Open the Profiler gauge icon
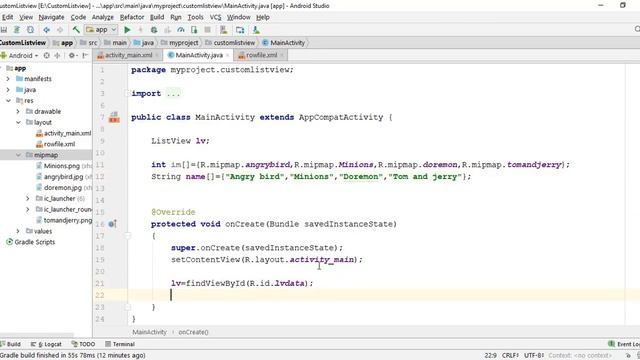 click(x=181, y=30)
